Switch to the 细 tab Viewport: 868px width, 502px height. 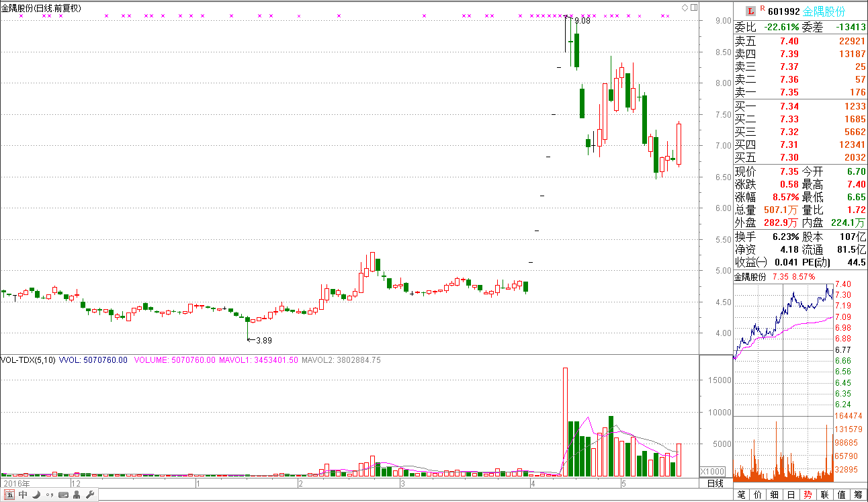pos(775,495)
